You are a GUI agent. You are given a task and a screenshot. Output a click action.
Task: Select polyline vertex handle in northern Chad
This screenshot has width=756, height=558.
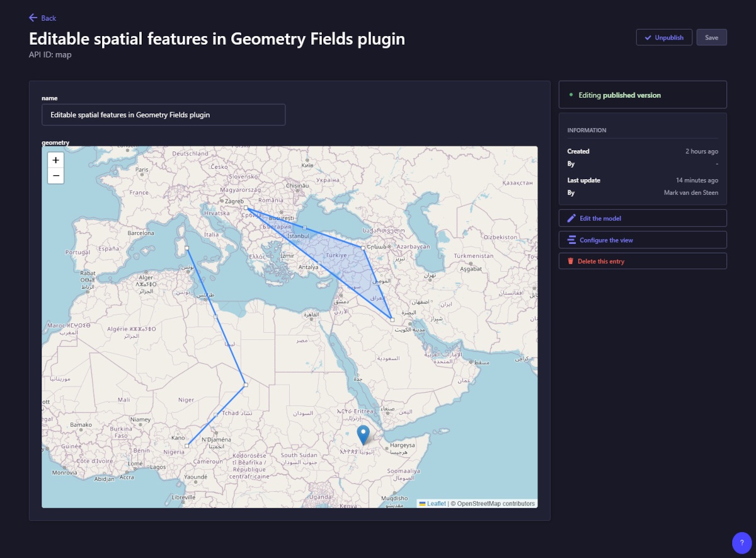click(246, 385)
